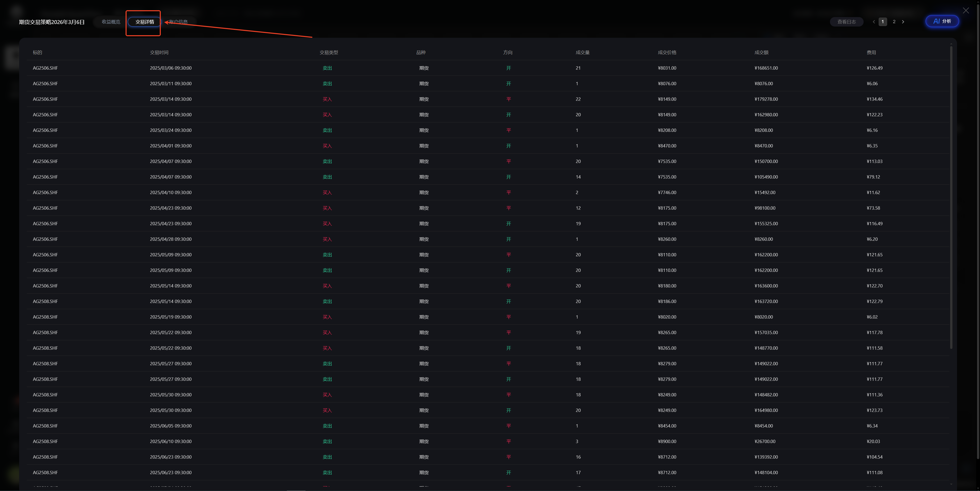Click the 查看日志 button
The width and height of the screenshot is (980, 491).
[x=847, y=22]
